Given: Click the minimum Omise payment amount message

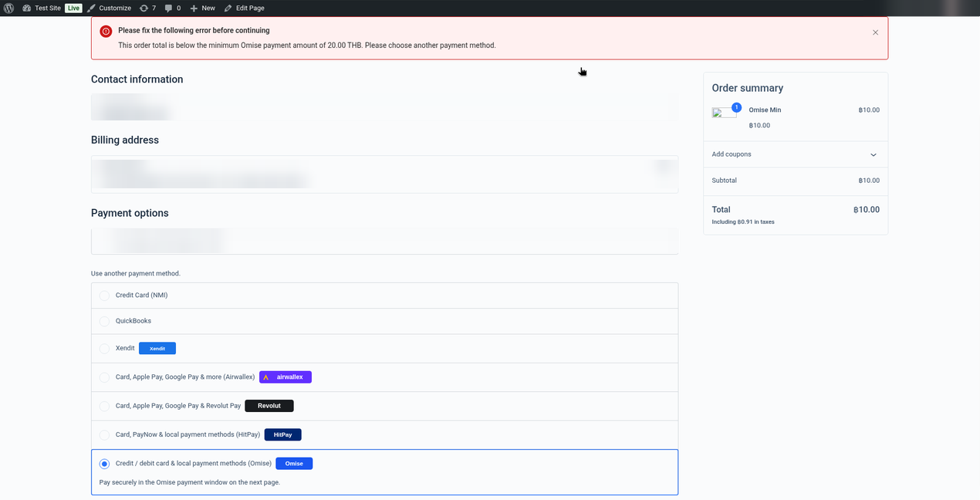Looking at the screenshot, I should pyautogui.click(x=307, y=46).
